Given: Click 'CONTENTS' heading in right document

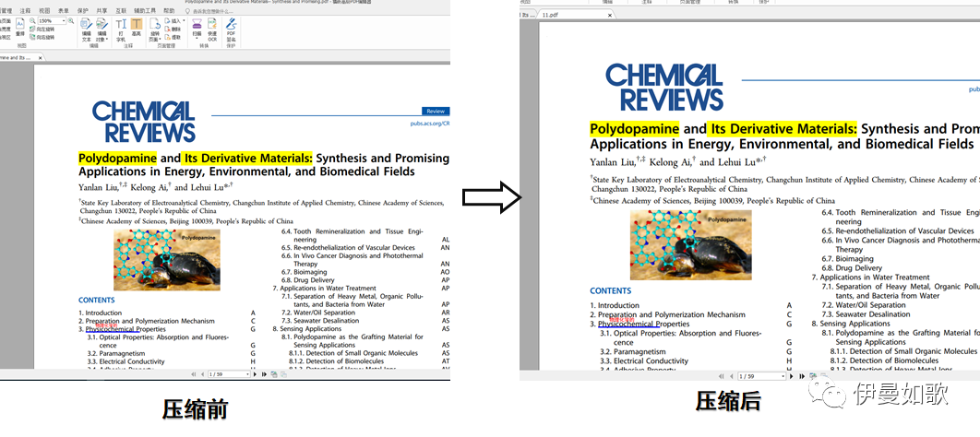Looking at the screenshot, I should 611,291.
